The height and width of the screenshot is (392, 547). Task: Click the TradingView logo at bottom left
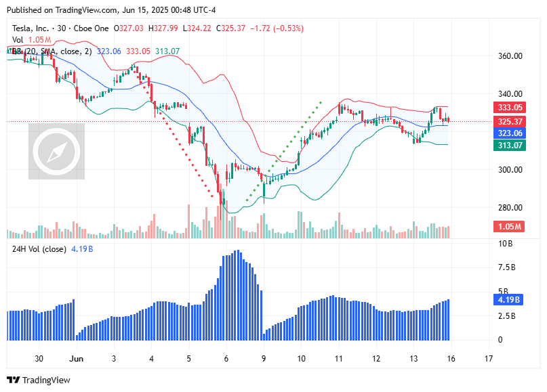[x=39, y=380]
